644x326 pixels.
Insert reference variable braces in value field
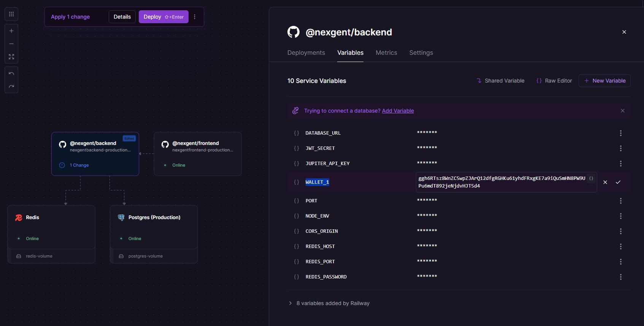(591, 178)
